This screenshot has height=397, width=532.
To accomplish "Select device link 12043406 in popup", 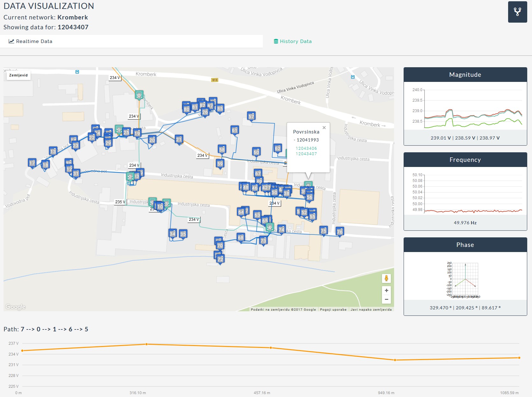I will pos(306,148).
